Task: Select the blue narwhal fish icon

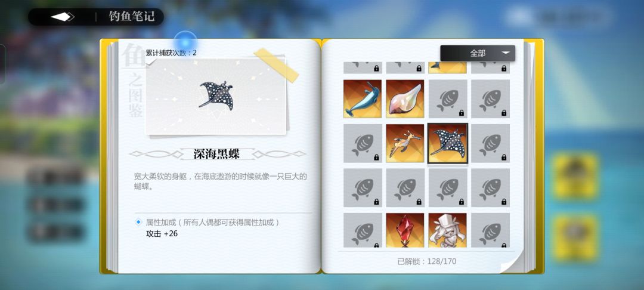Action: point(363,98)
